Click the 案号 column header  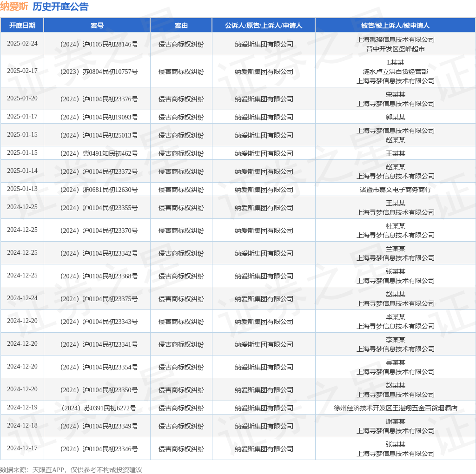(97, 26)
